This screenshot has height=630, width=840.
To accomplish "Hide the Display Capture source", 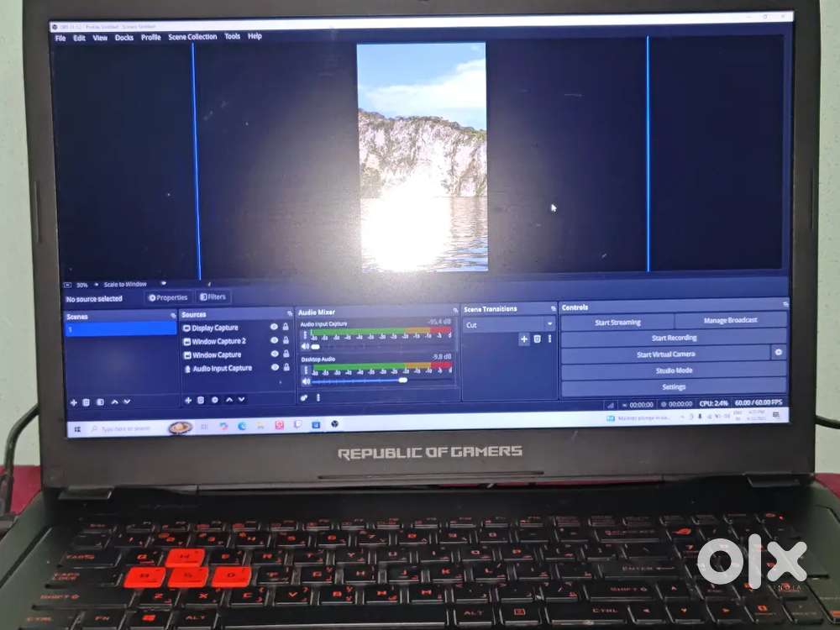I will tap(274, 328).
